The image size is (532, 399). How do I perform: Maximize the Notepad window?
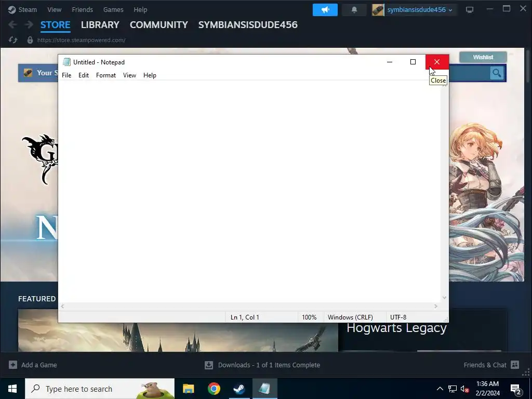click(413, 62)
